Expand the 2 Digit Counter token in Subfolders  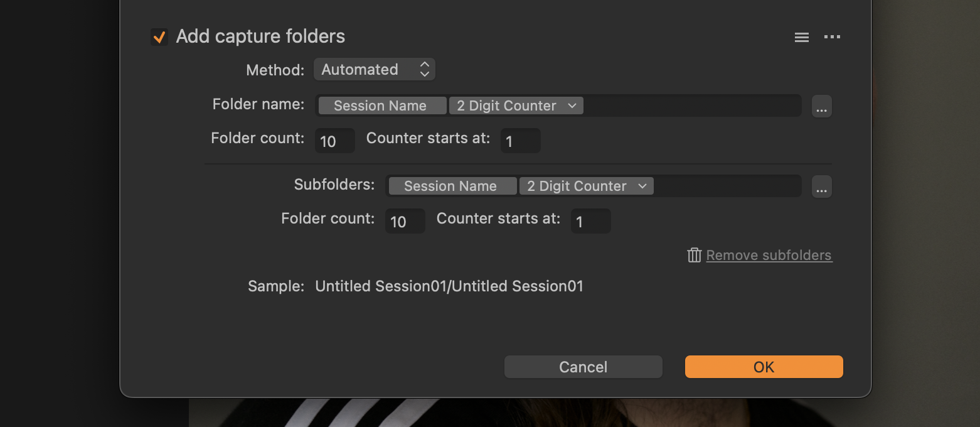tap(587, 186)
